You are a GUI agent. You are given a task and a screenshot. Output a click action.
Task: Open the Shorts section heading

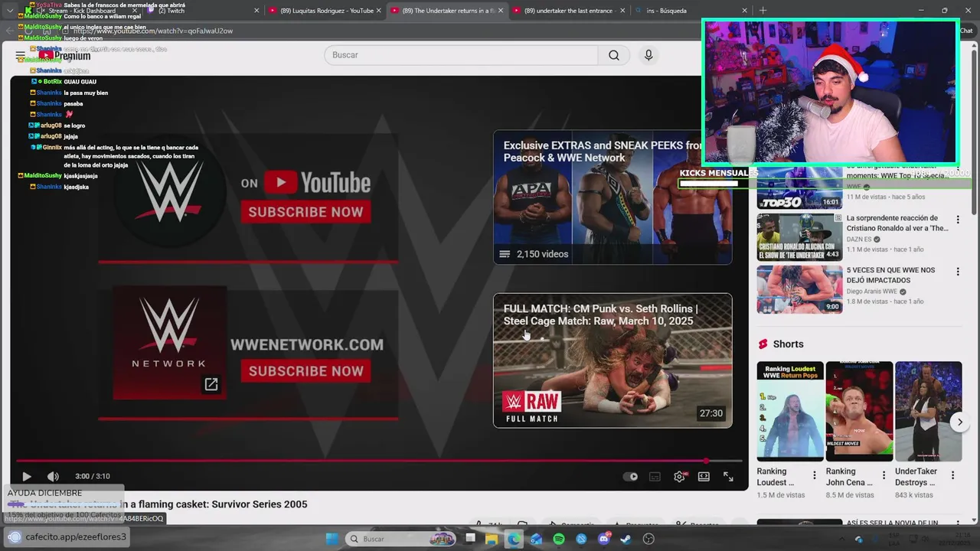pos(788,344)
